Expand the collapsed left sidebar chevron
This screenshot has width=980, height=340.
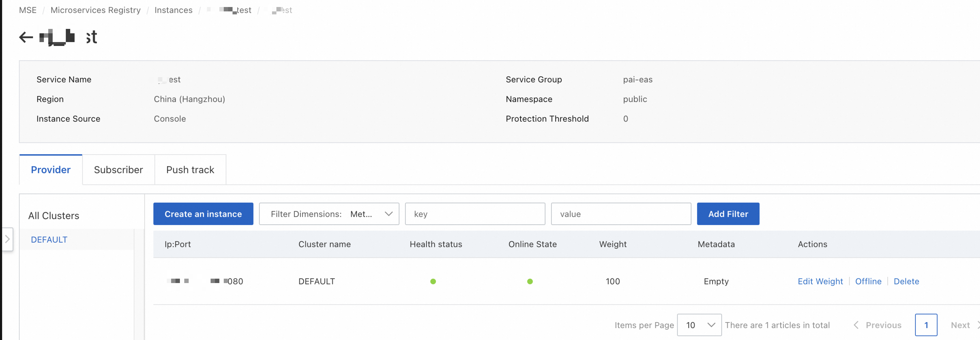(x=7, y=239)
